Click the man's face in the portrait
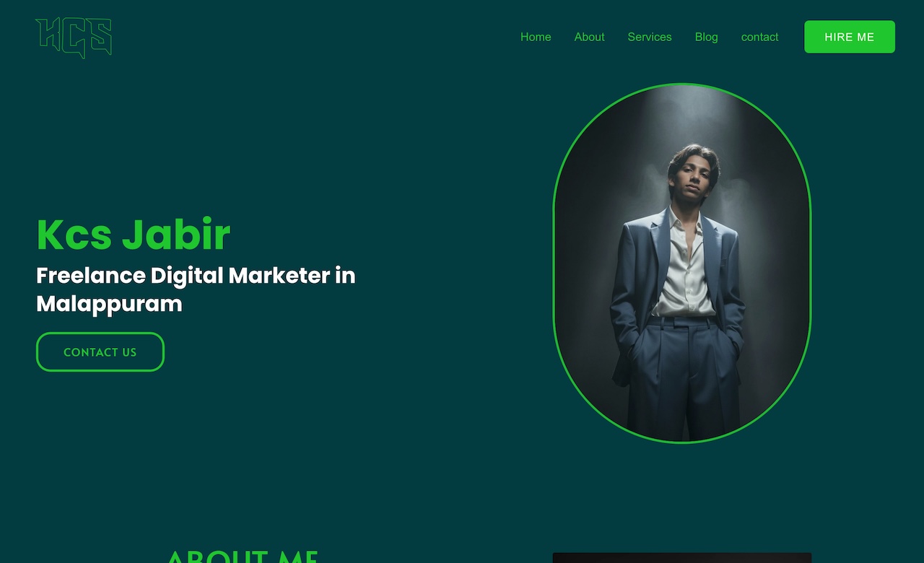 (x=692, y=175)
